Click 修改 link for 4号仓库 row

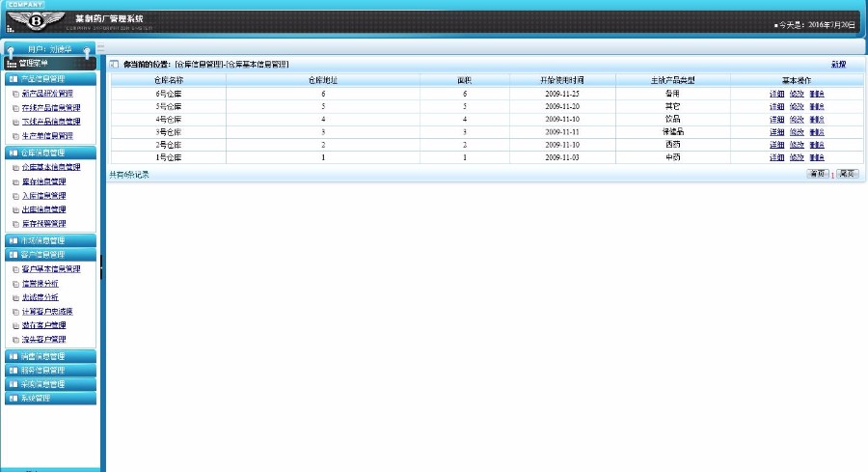[x=797, y=119]
